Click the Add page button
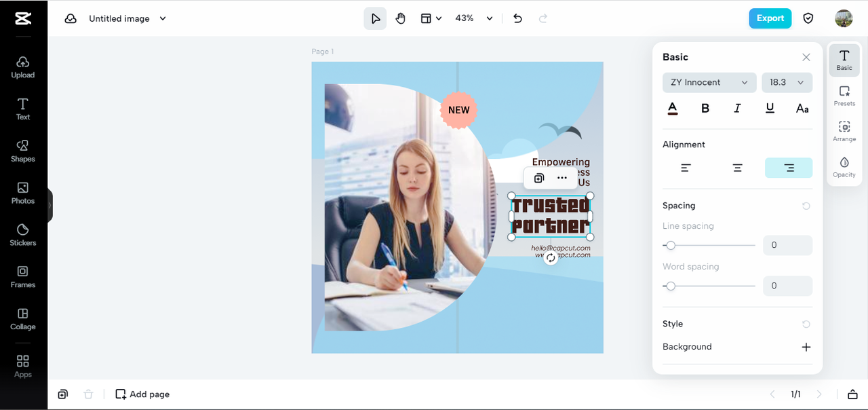This screenshot has width=868, height=410. 142,394
